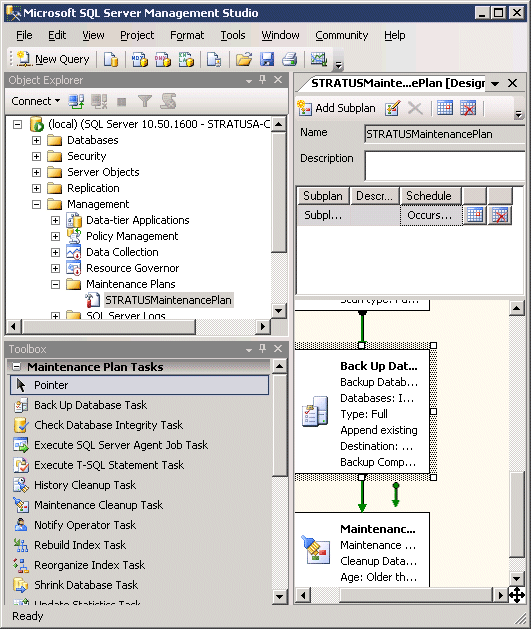Select Shrink Database Task
Screen dimensions: 531x629
[x=139, y=585]
